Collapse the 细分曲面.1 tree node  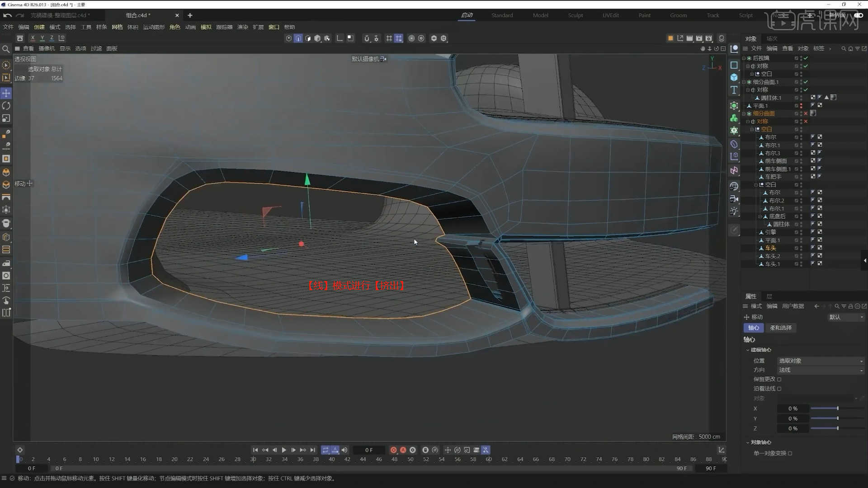[744, 82]
